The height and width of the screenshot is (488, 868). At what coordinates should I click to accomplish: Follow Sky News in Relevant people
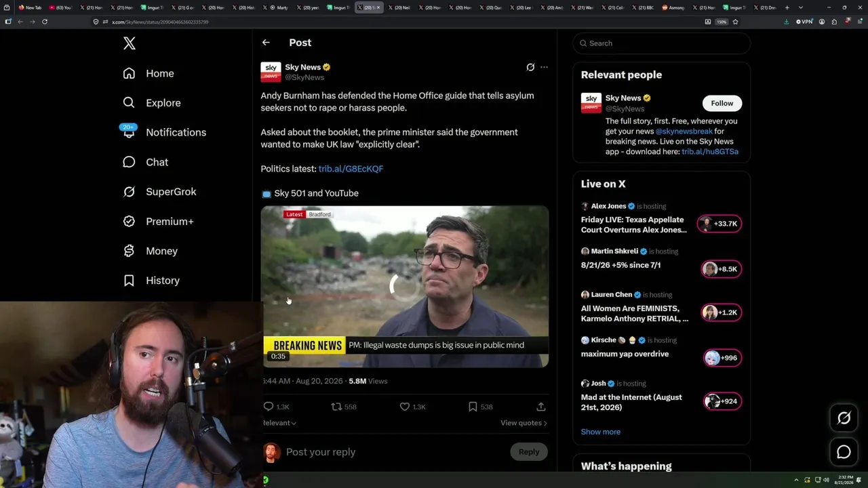[722, 103]
